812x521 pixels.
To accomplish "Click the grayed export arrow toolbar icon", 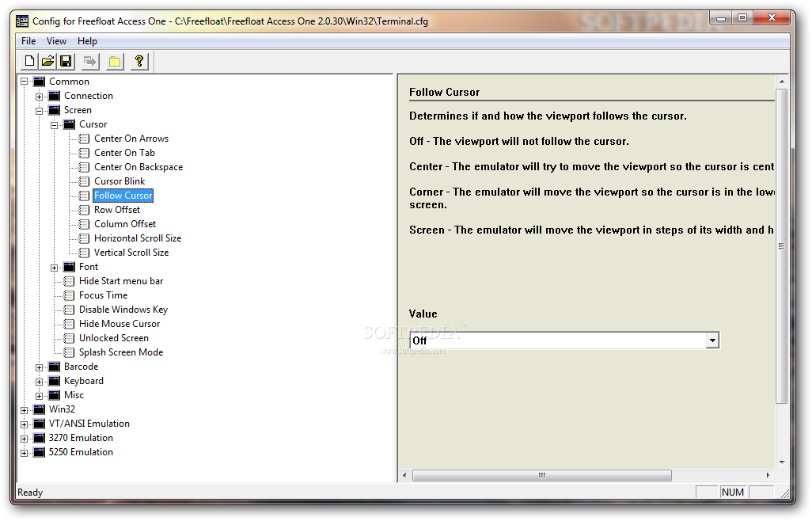I will pyautogui.click(x=90, y=62).
